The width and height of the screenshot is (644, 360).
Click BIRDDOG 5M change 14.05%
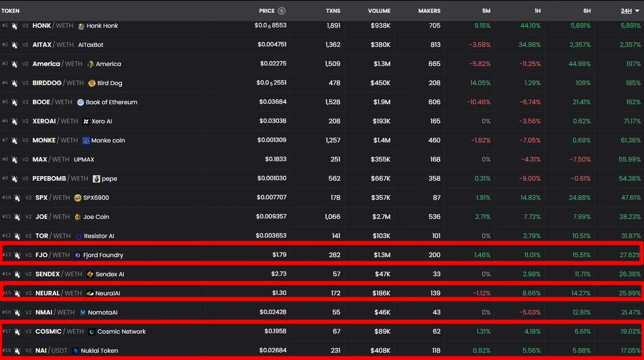tap(480, 83)
